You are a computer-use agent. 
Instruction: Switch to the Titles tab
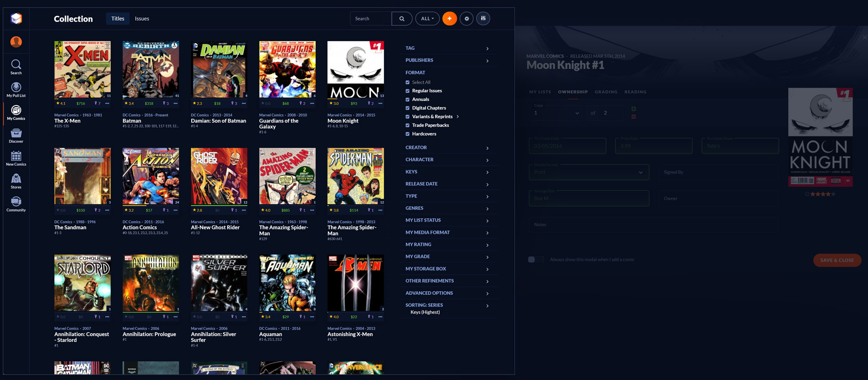118,19
